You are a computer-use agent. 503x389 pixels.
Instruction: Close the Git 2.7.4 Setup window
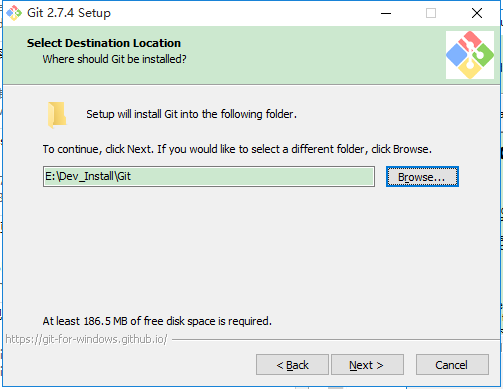click(477, 13)
